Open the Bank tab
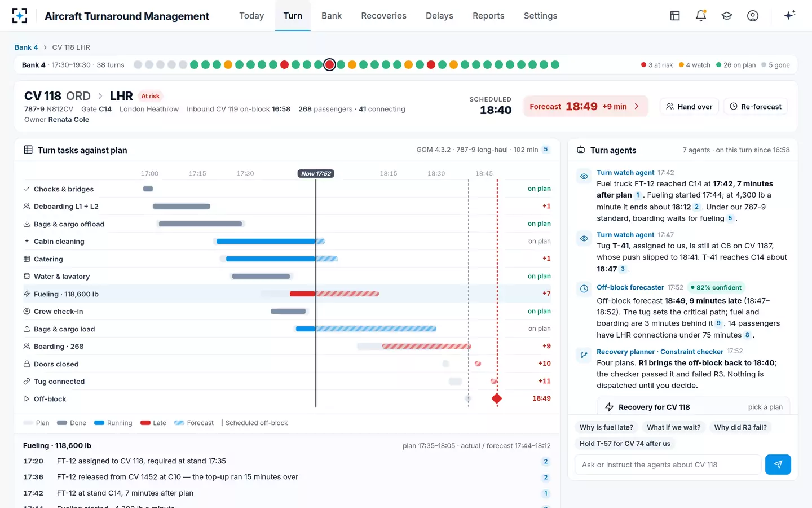Viewport: 812px width, 508px height. click(x=332, y=16)
